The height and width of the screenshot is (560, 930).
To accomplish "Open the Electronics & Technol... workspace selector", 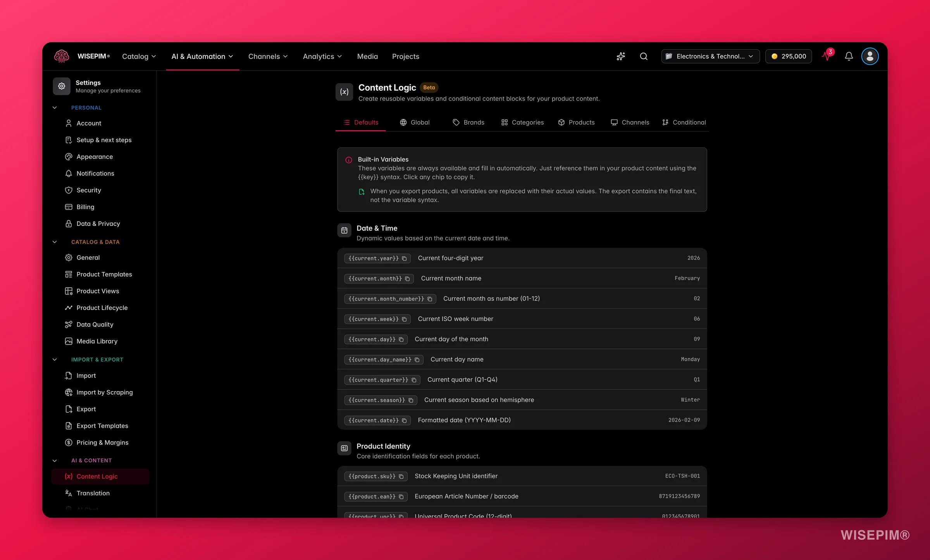I will point(710,56).
